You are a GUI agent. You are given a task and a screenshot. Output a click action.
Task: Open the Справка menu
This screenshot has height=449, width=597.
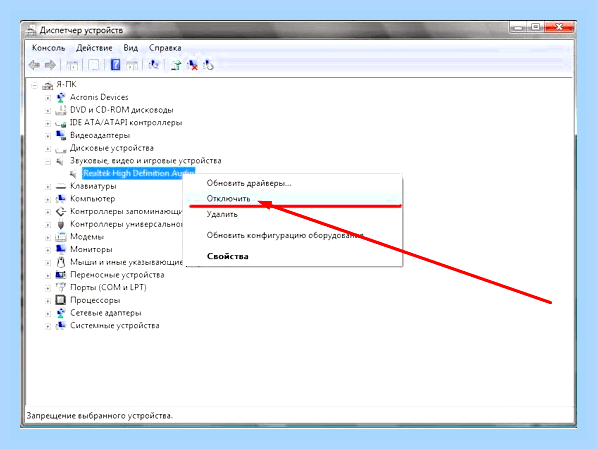(x=165, y=48)
